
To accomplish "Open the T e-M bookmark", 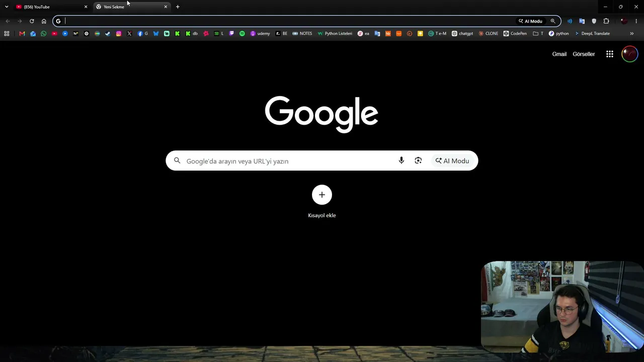I will (x=438, y=34).
